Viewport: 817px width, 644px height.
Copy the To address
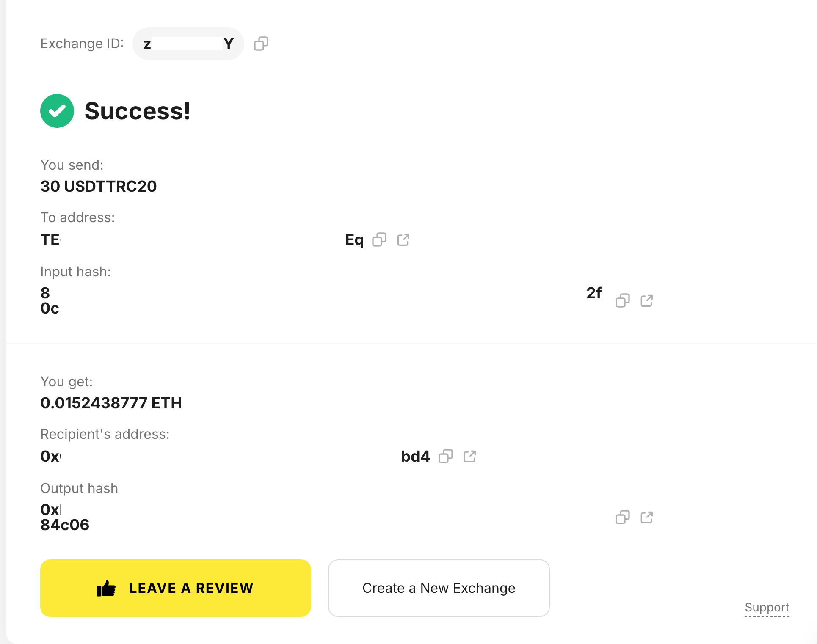(379, 240)
